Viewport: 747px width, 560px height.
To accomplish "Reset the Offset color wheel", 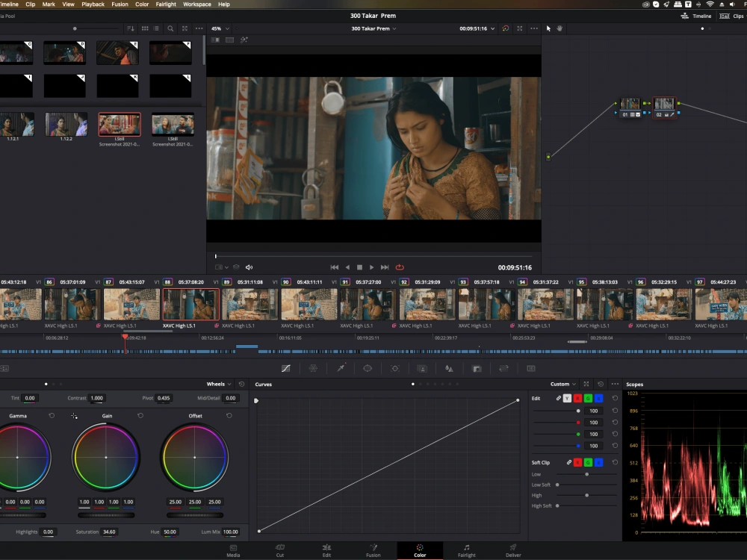I will tap(229, 416).
